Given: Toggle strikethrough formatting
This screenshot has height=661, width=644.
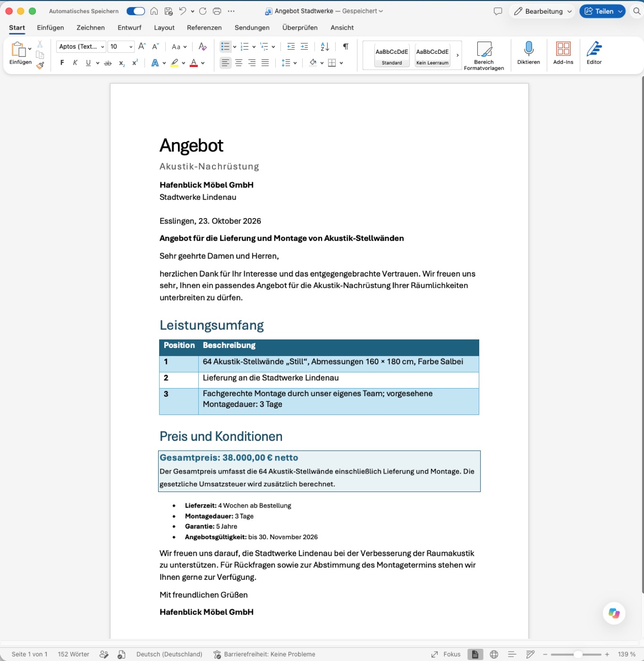Looking at the screenshot, I should tap(108, 63).
